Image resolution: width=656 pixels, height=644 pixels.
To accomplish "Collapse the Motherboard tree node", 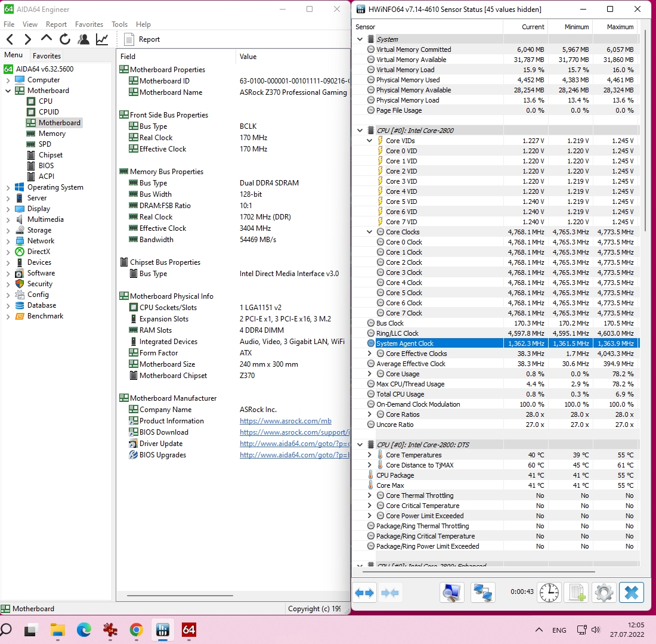I will (x=8, y=91).
